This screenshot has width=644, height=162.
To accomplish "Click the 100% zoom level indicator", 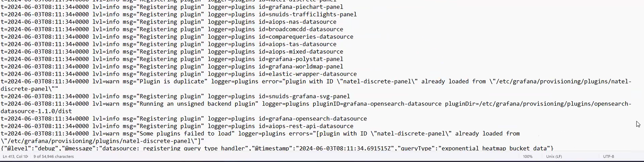I will (528, 157).
